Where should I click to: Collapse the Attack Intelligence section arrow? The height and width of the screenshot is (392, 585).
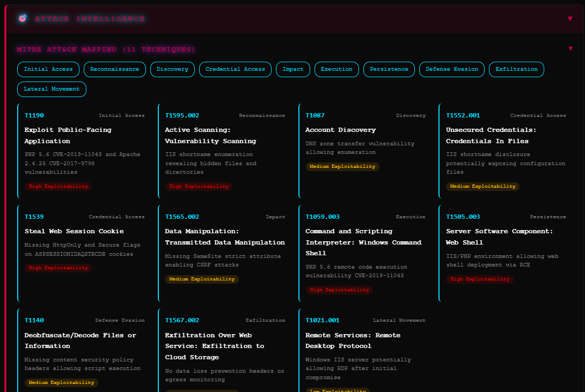click(x=570, y=19)
